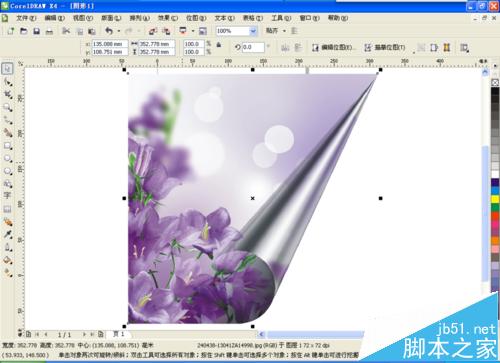Pick the black swatch in palette
Viewport: 500px width, 363px height.
coord(495,91)
